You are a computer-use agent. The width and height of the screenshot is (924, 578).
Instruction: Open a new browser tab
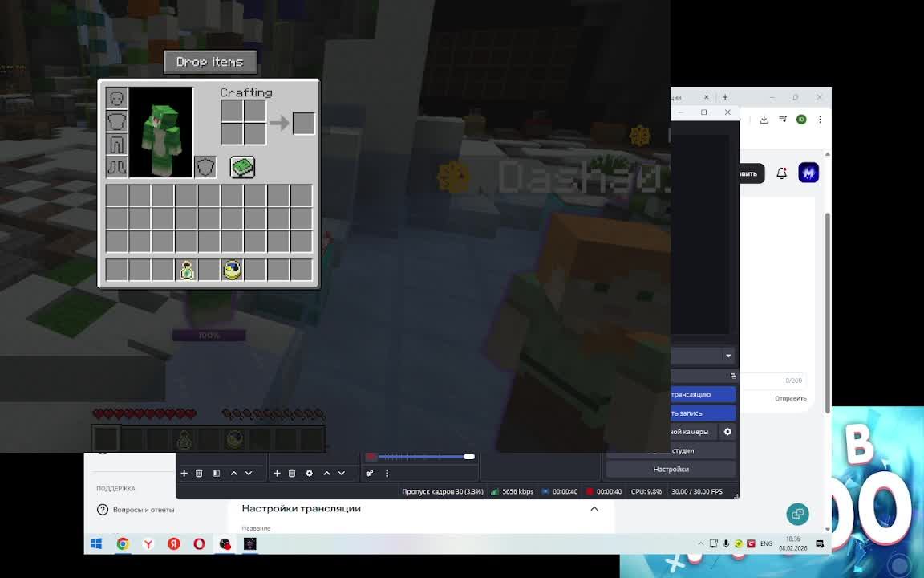pyautogui.click(x=725, y=96)
